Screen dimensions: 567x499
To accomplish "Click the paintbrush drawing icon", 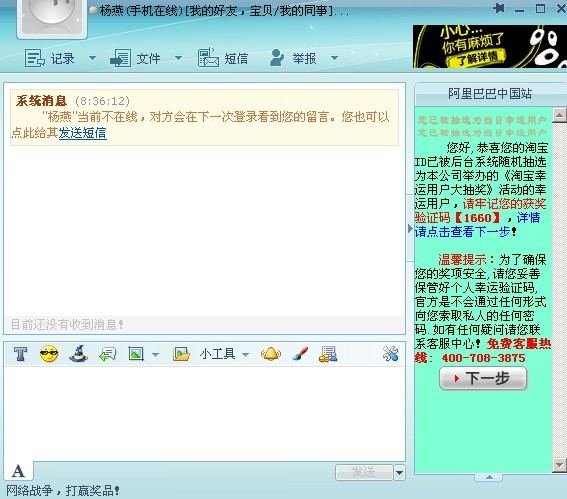I will click(300, 354).
